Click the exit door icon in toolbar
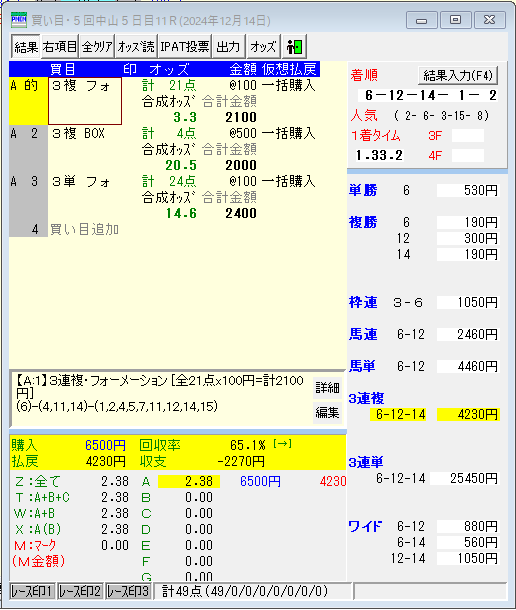 pyautogui.click(x=295, y=47)
